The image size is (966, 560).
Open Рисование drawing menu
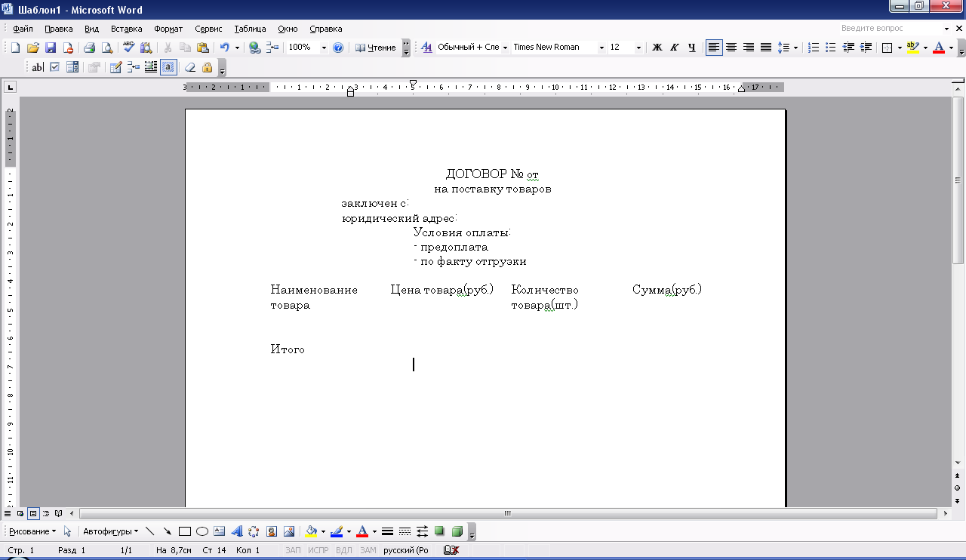click(x=32, y=531)
